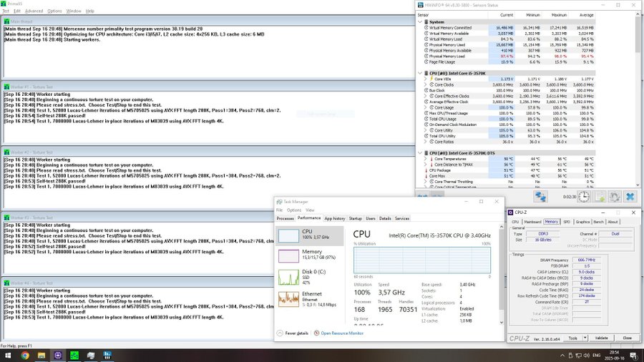Open Prime95 Advanced menu
This screenshot has width=644, height=362.
pyautogui.click(x=34, y=11)
